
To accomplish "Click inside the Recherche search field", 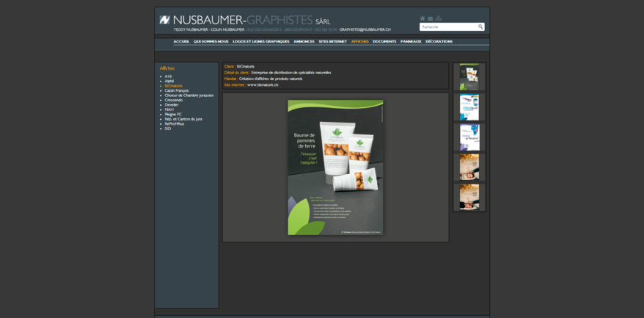I will click(x=447, y=26).
